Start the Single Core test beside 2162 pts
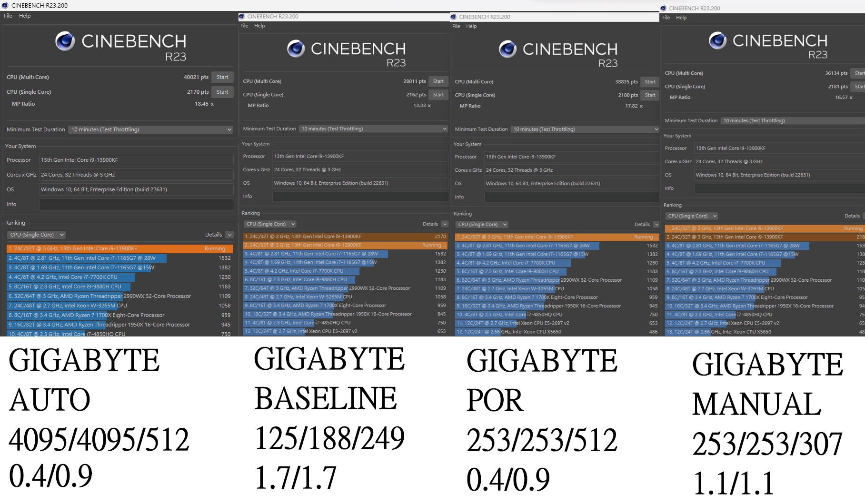 438,95
